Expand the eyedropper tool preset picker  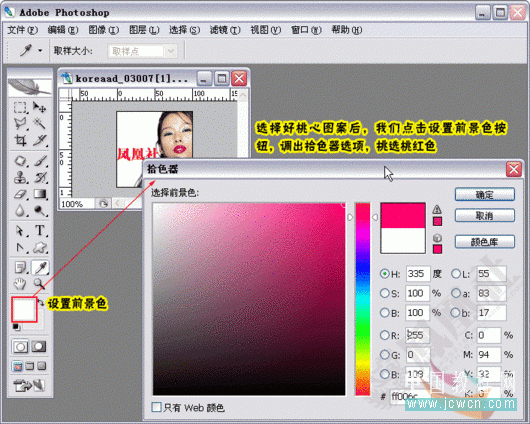pyautogui.click(x=40, y=51)
